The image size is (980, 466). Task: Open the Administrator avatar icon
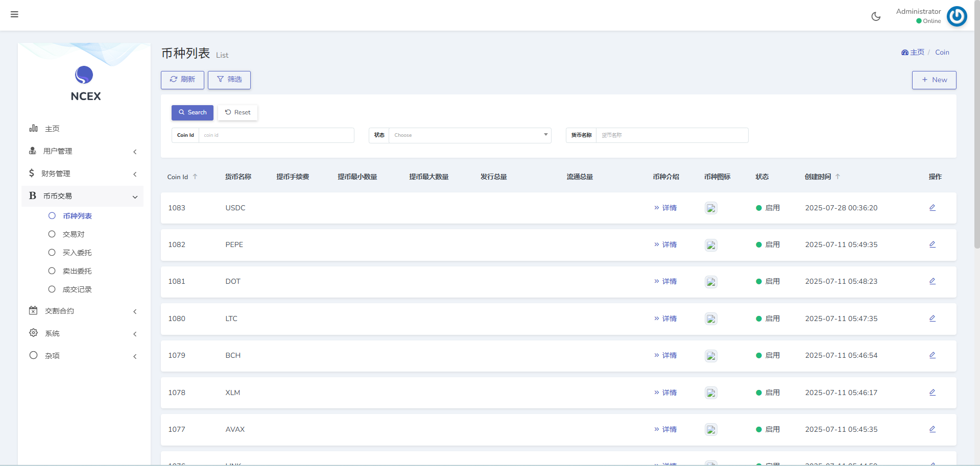pos(957,16)
